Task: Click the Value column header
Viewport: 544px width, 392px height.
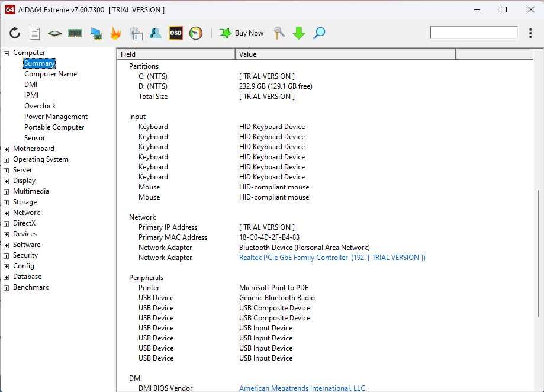Action: [x=345, y=54]
